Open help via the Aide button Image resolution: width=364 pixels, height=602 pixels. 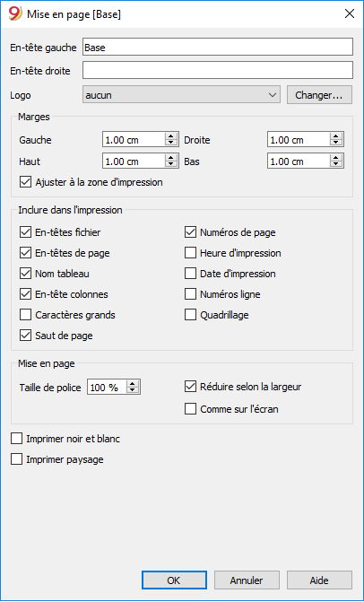(x=319, y=580)
